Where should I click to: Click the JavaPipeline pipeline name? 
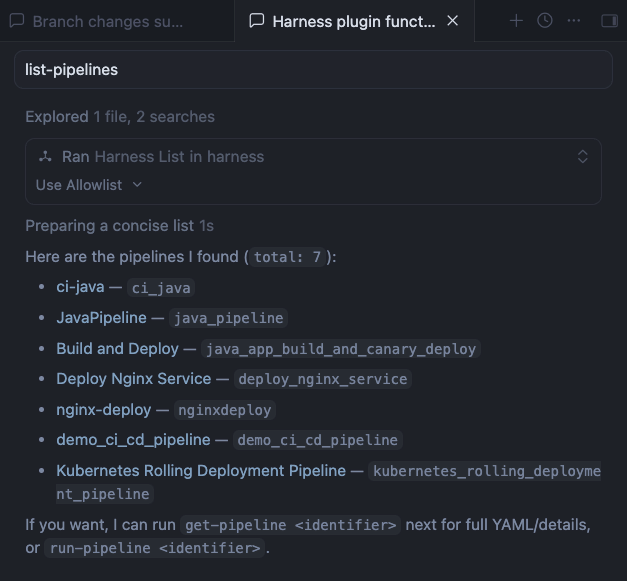[x=102, y=318]
